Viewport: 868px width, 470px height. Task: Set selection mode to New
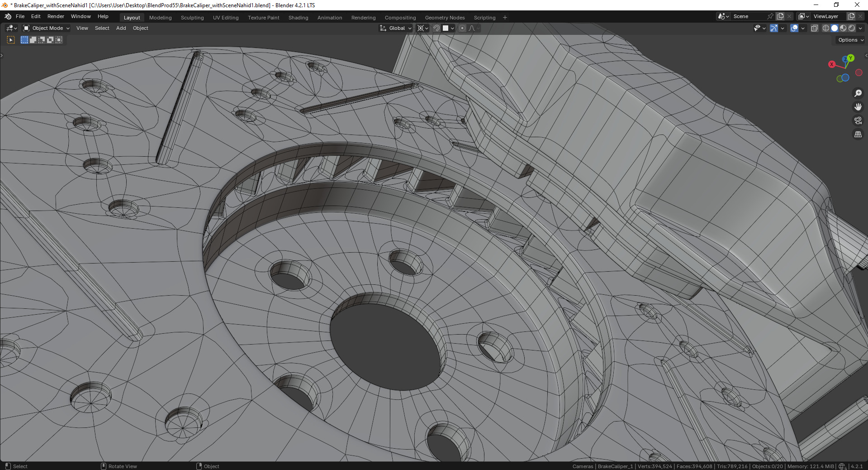24,40
